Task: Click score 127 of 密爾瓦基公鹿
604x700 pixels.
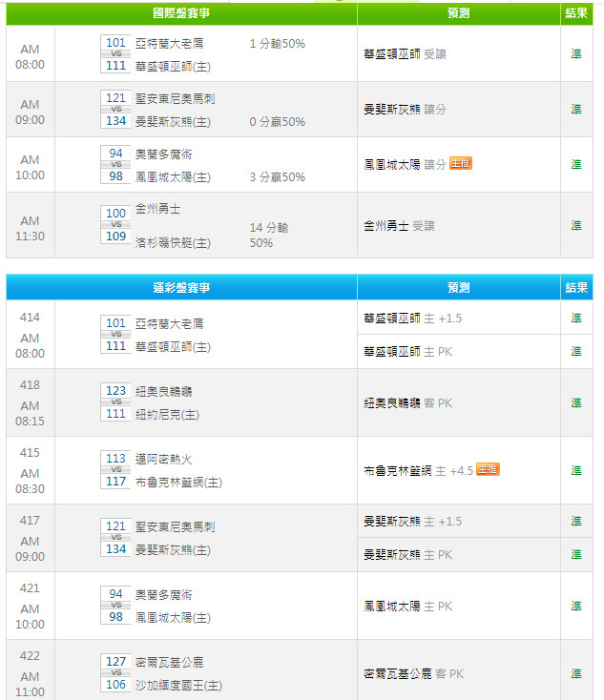Action: pyautogui.click(x=115, y=662)
